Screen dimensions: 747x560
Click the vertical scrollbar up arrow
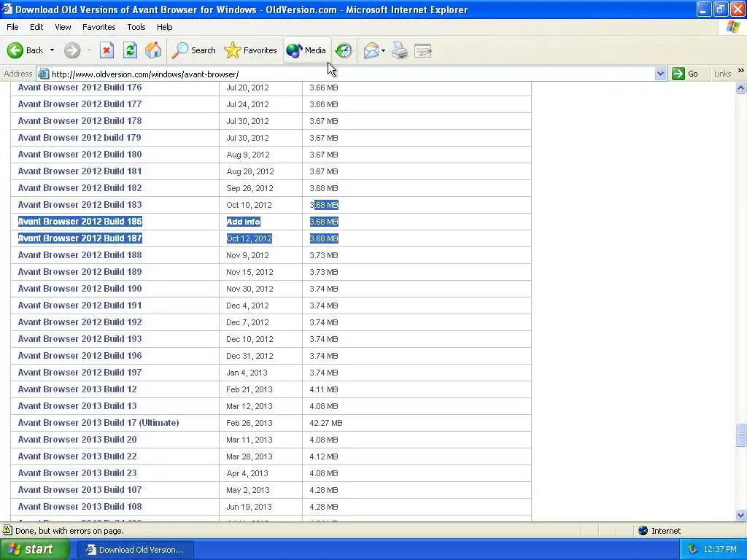click(x=740, y=87)
